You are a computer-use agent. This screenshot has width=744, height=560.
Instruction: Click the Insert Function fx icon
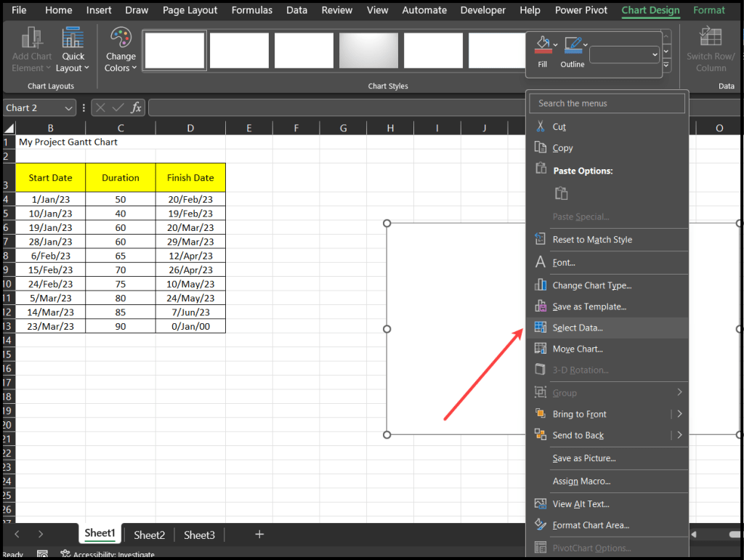[x=136, y=107]
